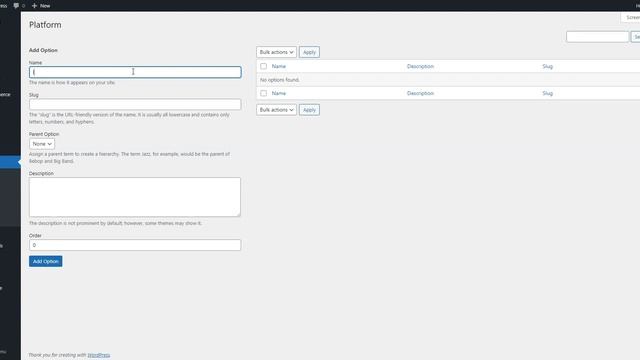Open the Screen Options tab
640x360 pixels.
click(631, 17)
